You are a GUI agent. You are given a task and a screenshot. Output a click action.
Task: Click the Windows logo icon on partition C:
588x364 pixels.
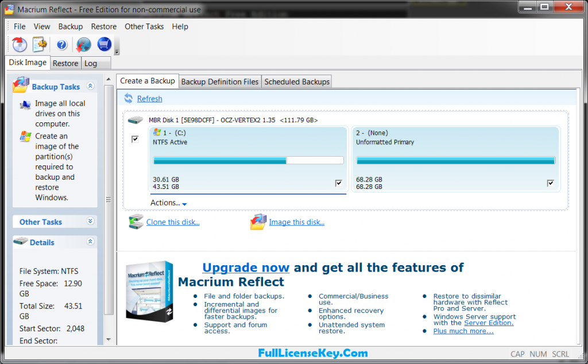pyautogui.click(x=157, y=132)
